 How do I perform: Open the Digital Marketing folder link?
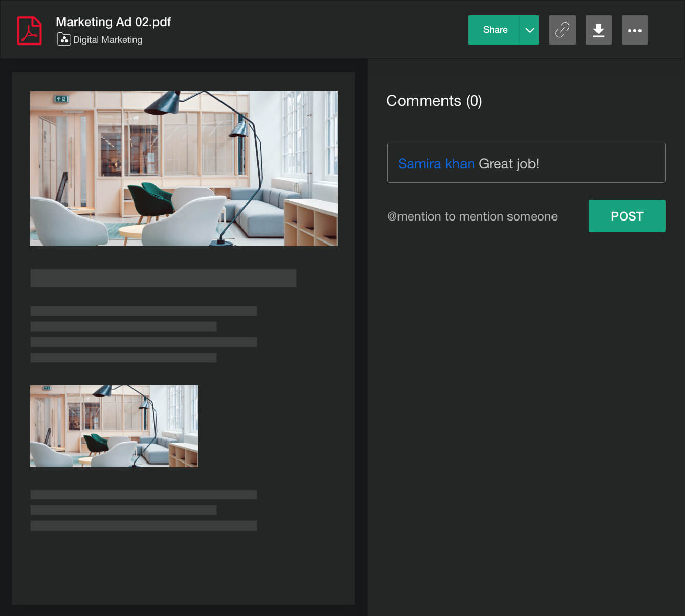coord(107,40)
